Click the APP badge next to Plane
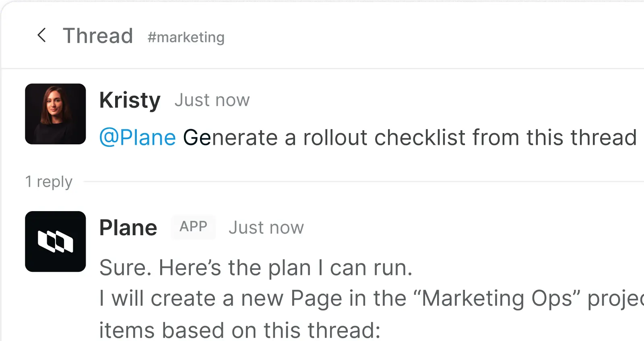The image size is (644, 341). coord(193,227)
